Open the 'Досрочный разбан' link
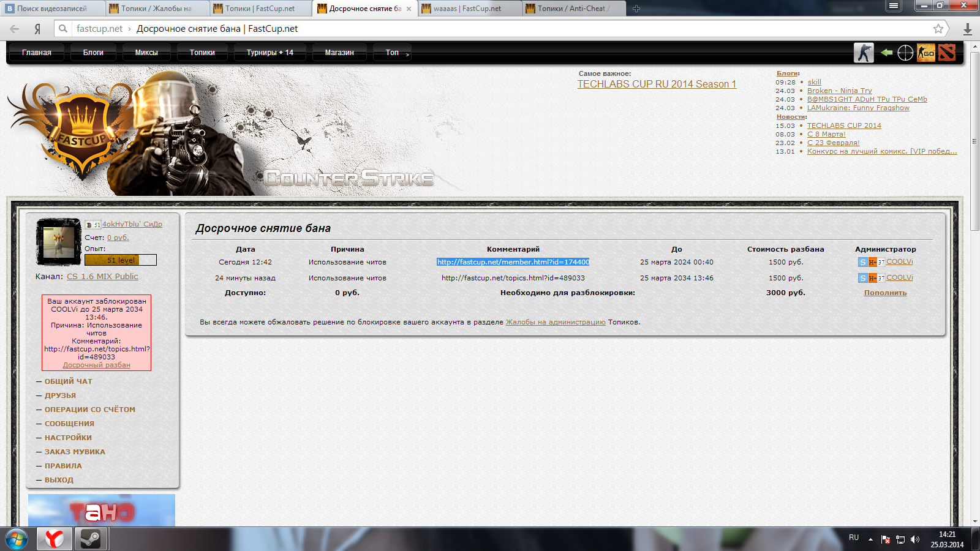 pos(97,365)
